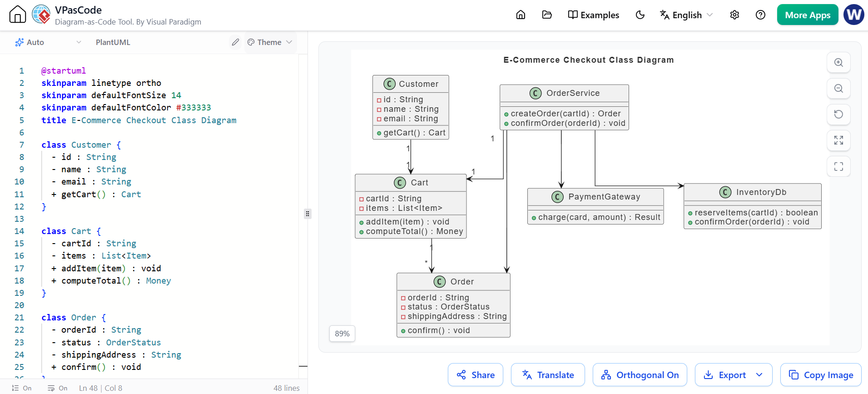Select the Customer class header in the diagram
The height and width of the screenshot is (394, 868).
(x=411, y=84)
